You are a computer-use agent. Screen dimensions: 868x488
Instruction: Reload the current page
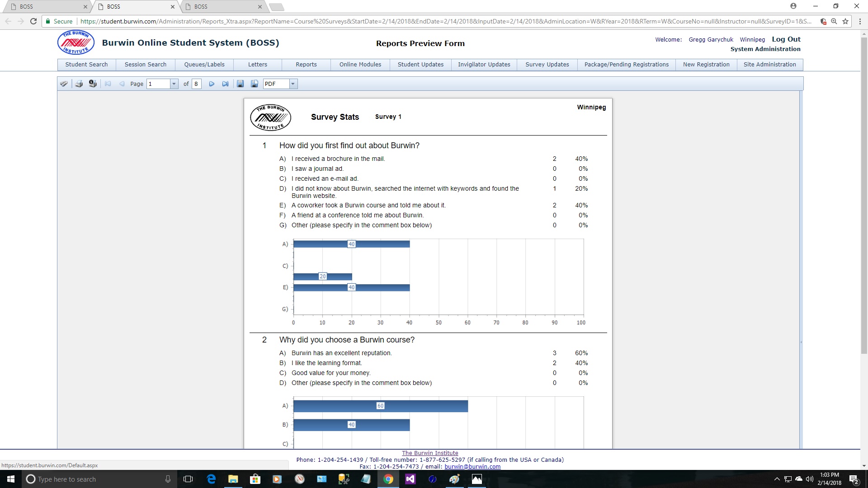tap(33, 21)
